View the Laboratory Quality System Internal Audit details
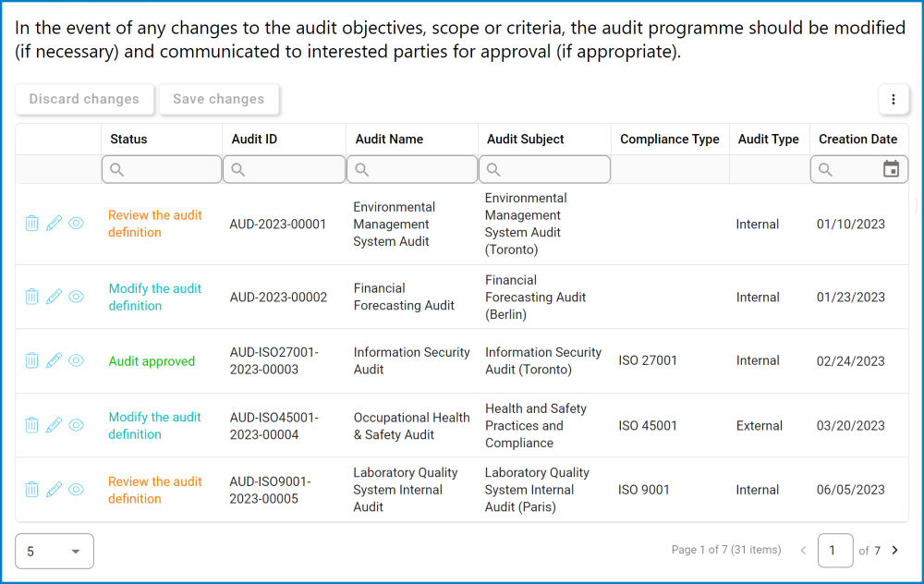This screenshot has width=924, height=584. [76, 489]
